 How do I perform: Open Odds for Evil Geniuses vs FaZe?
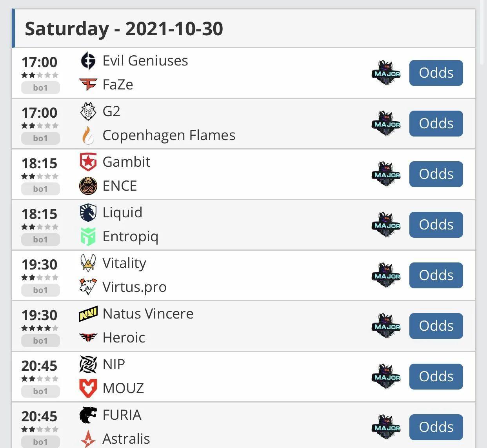tap(436, 73)
